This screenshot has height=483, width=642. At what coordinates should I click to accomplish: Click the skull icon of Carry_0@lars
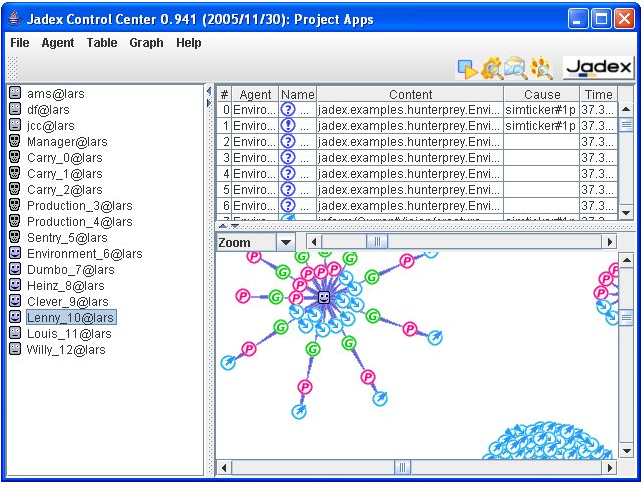coord(15,157)
